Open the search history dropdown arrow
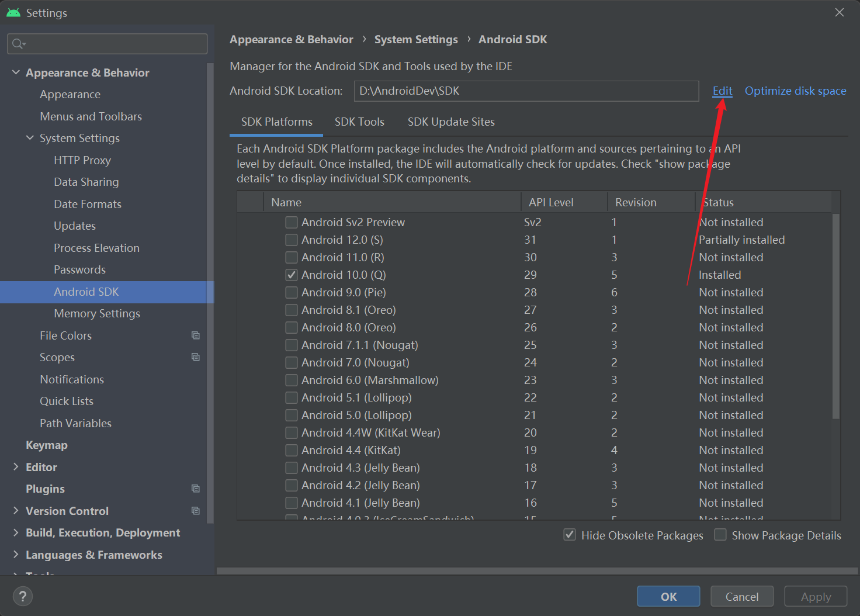Image resolution: width=860 pixels, height=616 pixels. click(x=25, y=44)
